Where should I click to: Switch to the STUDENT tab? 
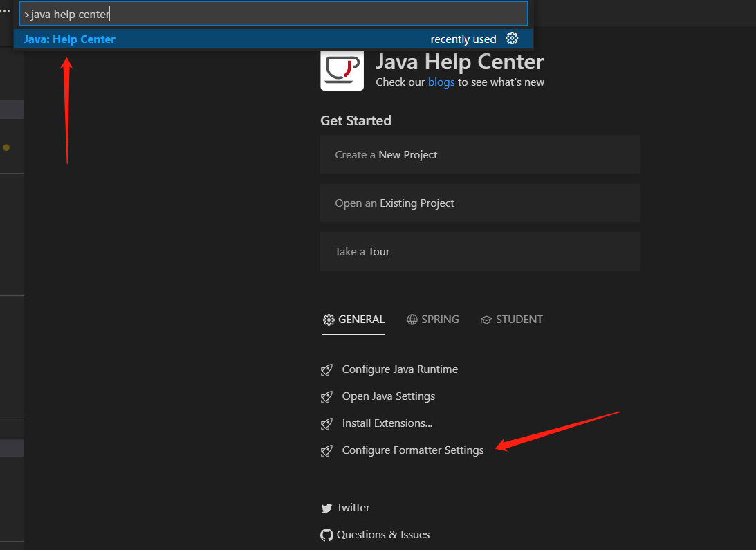click(x=518, y=319)
